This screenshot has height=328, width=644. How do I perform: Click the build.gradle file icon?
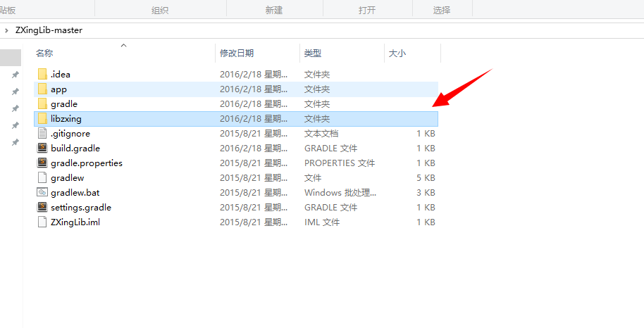(x=42, y=149)
